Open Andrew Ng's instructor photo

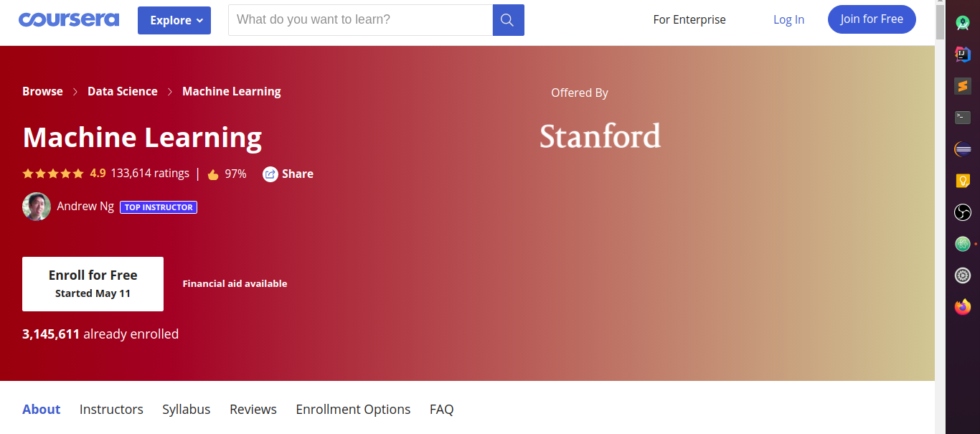click(x=37, y=207)
